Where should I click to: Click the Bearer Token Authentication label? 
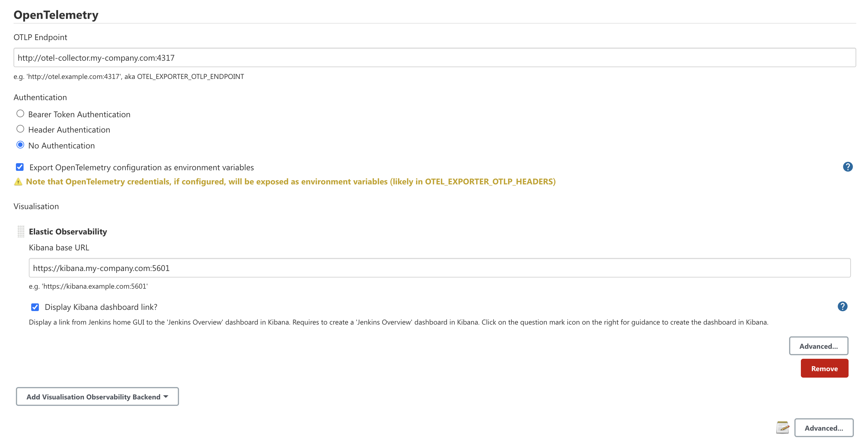pos(79,115)
